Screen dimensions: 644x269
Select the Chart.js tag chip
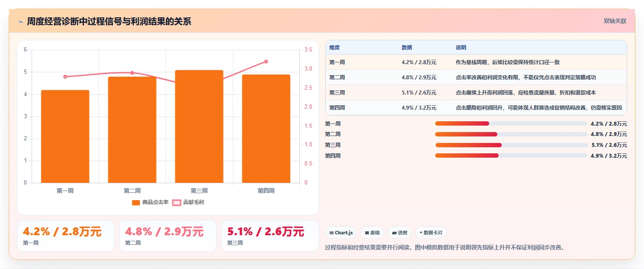tap(341, 233)
